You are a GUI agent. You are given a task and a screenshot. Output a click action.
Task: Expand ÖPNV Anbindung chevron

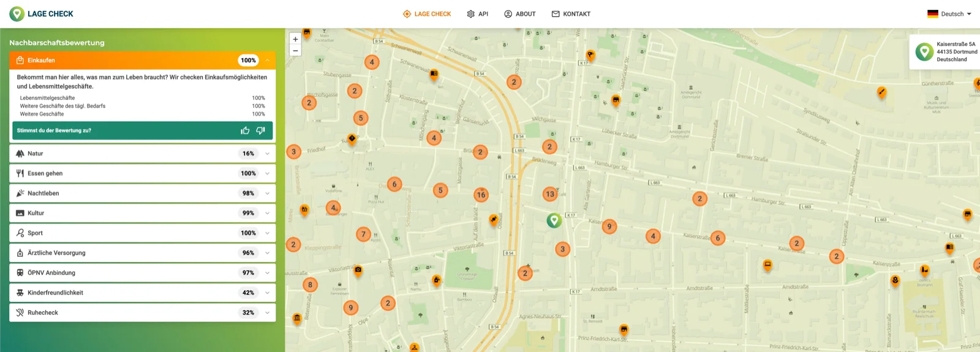click(268, 273)
